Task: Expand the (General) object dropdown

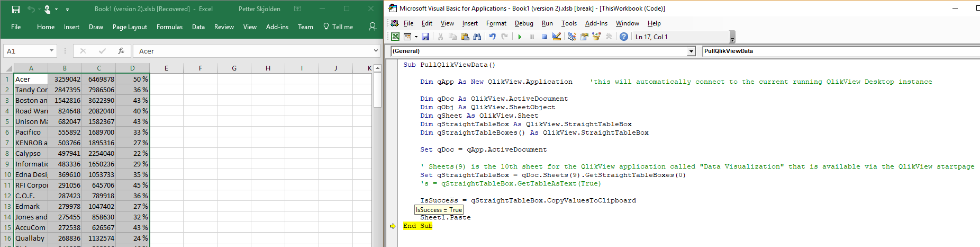Action: pyautogui.click(x=691, y=51)
